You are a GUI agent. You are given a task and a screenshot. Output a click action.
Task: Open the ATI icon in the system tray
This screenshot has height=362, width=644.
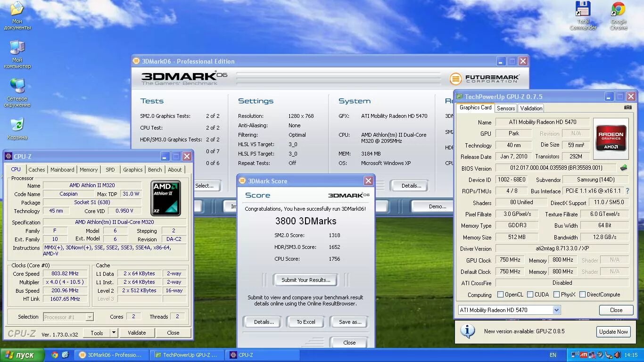(x=583, y=355)
